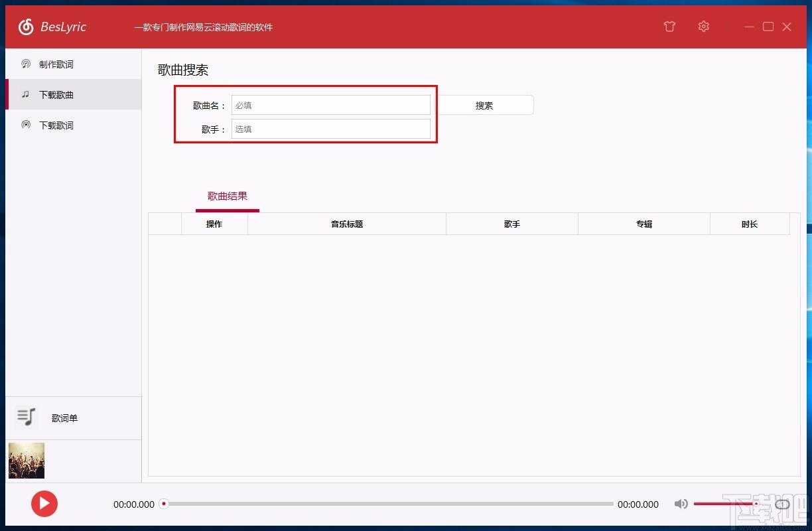Minimize the BesLyric window
This screenshot has height=531, width=812.
750,27
